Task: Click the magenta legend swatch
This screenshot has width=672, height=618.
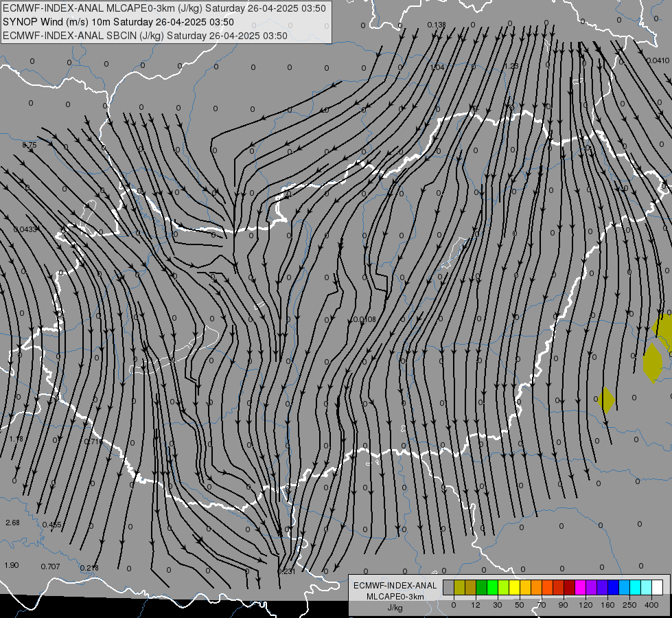Action: (x=581, y=587)
